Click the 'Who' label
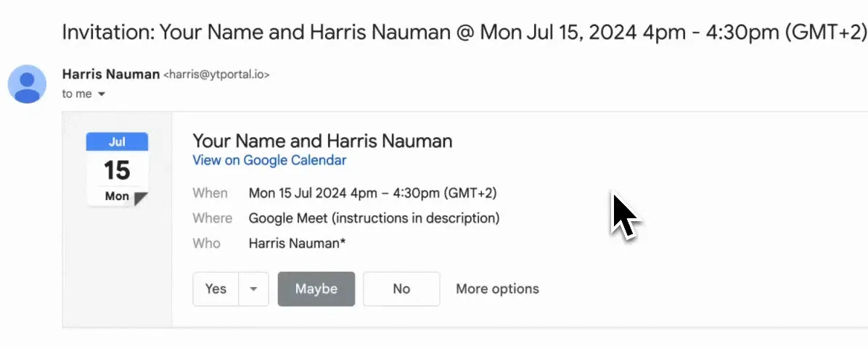 206,243
